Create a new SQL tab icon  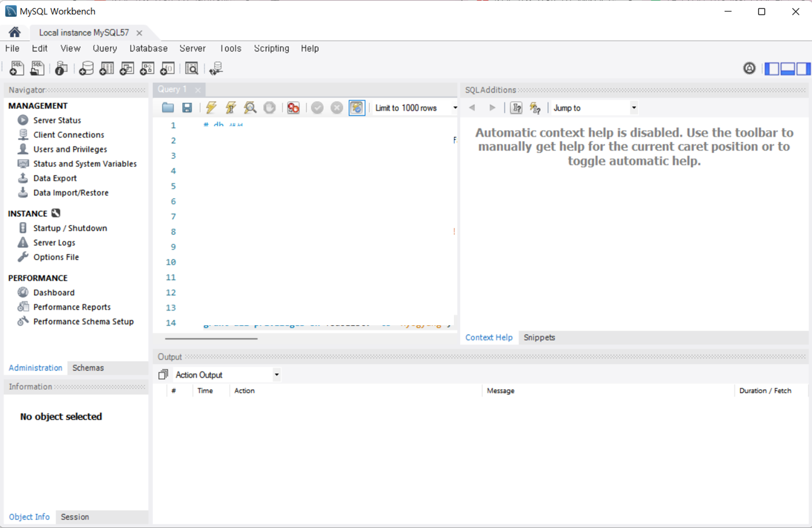pos(16,69)
